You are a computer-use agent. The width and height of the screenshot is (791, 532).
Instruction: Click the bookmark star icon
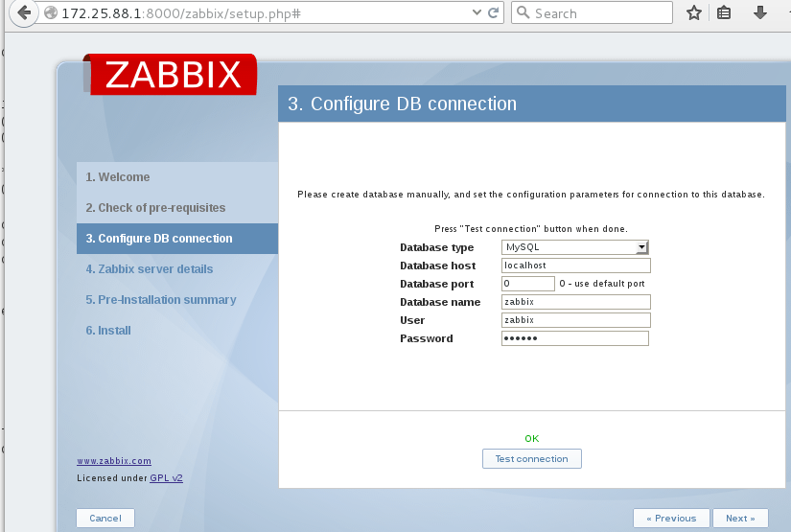(694, 12)
